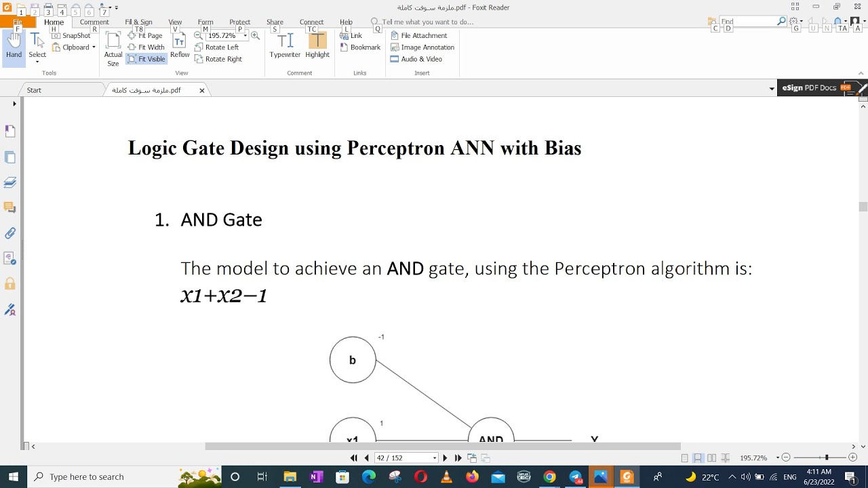
Task: Rotate the page left
Action: pyautogui.click(x=216, y=47)
